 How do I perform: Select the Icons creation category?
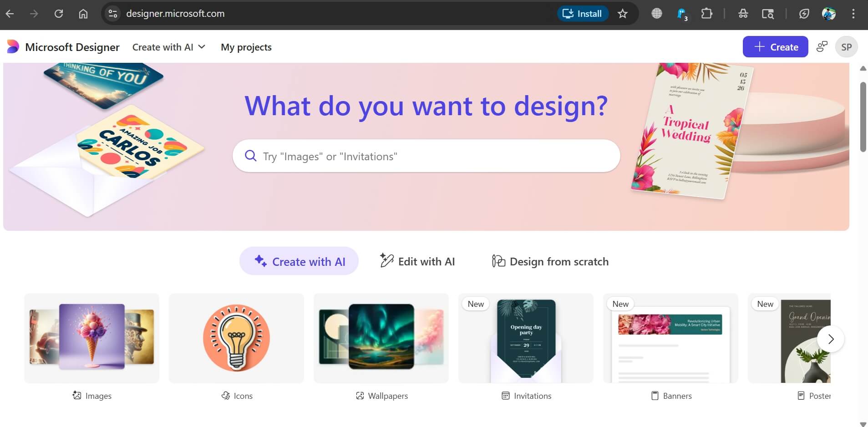236,338
